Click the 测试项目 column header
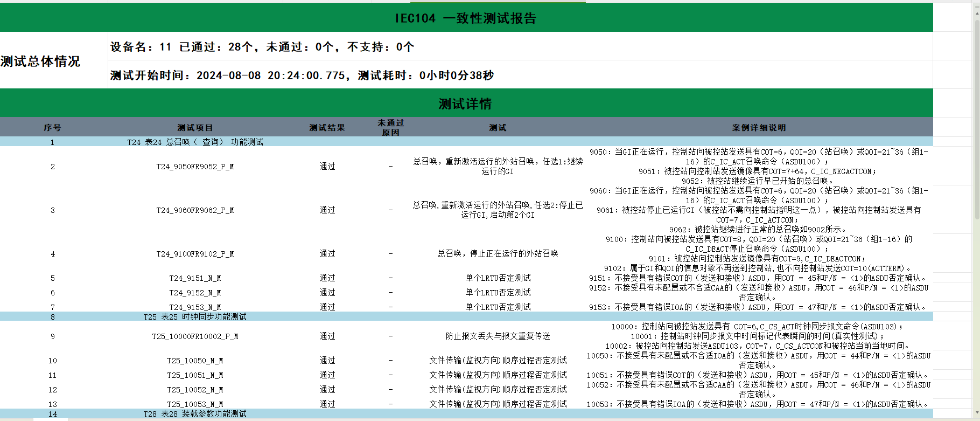Viewport: 980px width, 421px height. (195, 128)
